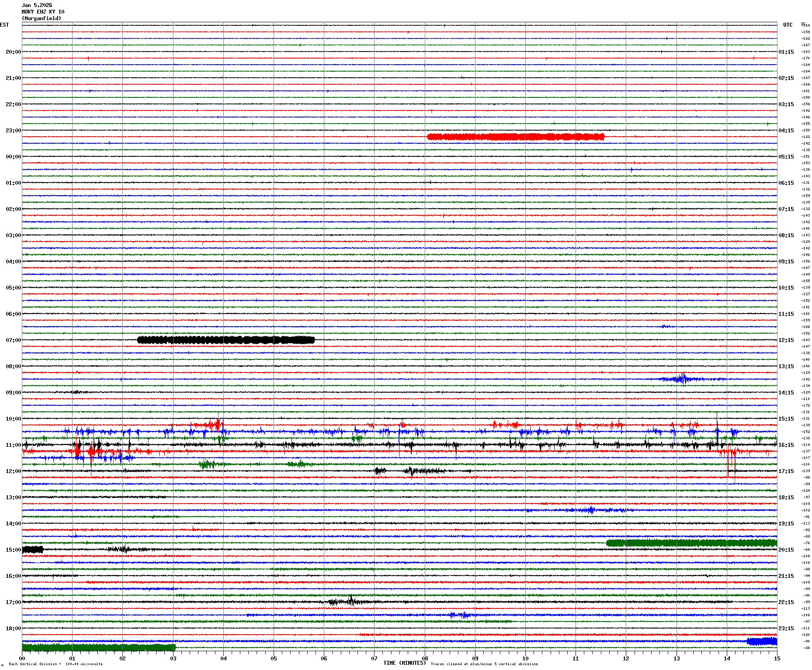Viewport: 812px width, 670px height.
Task: Click the UTC timezone label
Action: [x=788, y=25]
